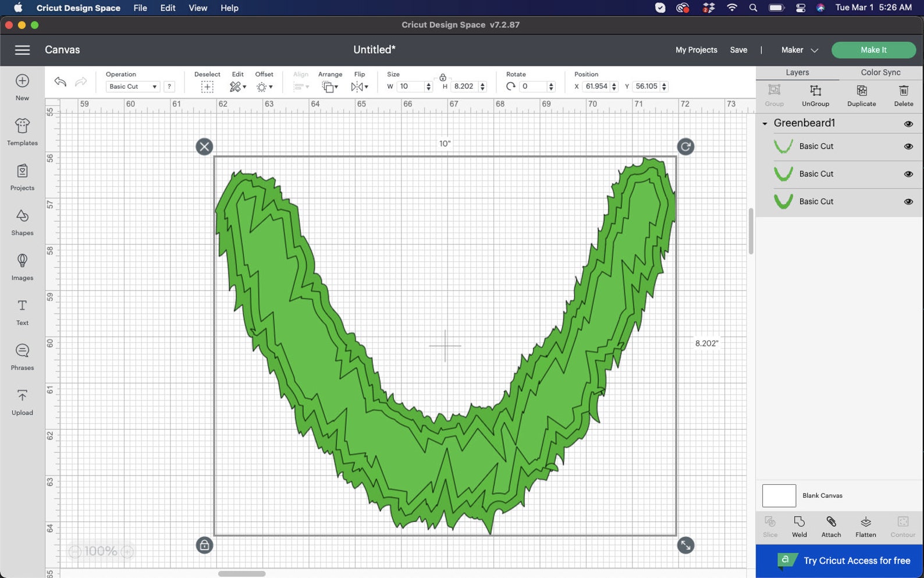
Task: Click the Weld icon
Action: coord(799,526)
